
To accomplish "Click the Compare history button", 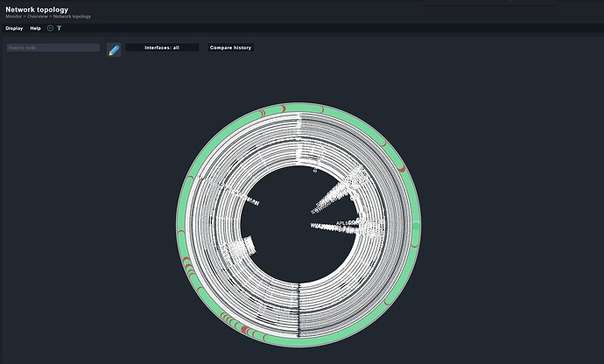I will point(230,47).
